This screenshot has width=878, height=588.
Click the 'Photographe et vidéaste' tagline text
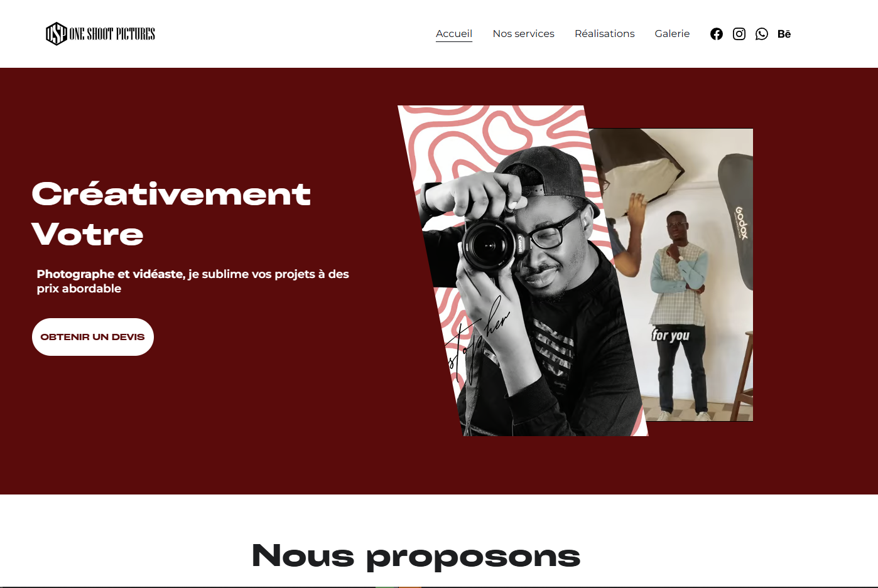[193, 281]
